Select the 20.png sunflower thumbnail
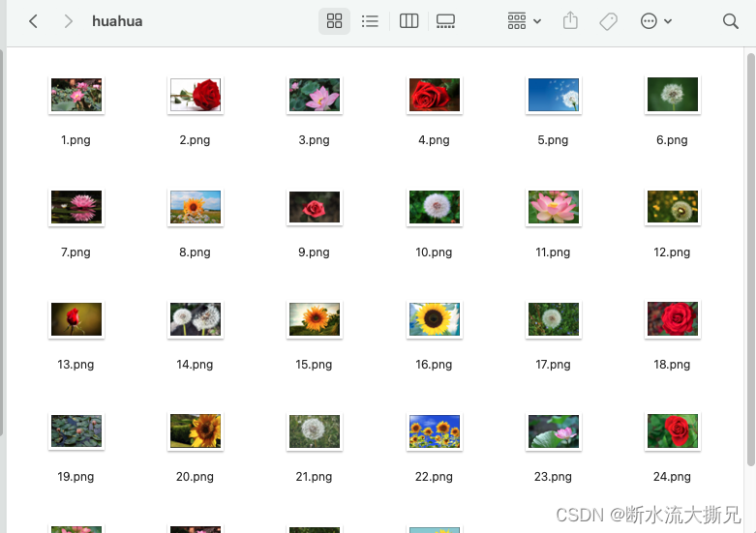The height and width of the screenshot is (533, 756). pyautogui.click(x=196, y=431)
